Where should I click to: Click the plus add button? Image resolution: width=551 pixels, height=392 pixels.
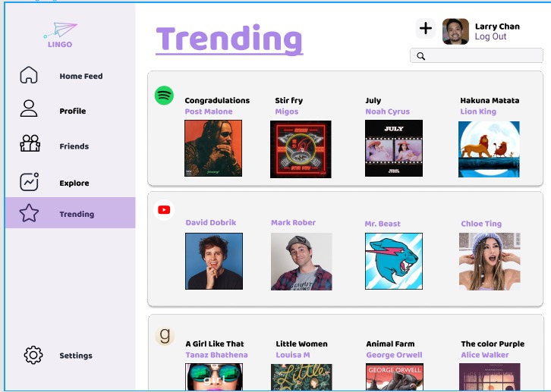tap(426, 28)
